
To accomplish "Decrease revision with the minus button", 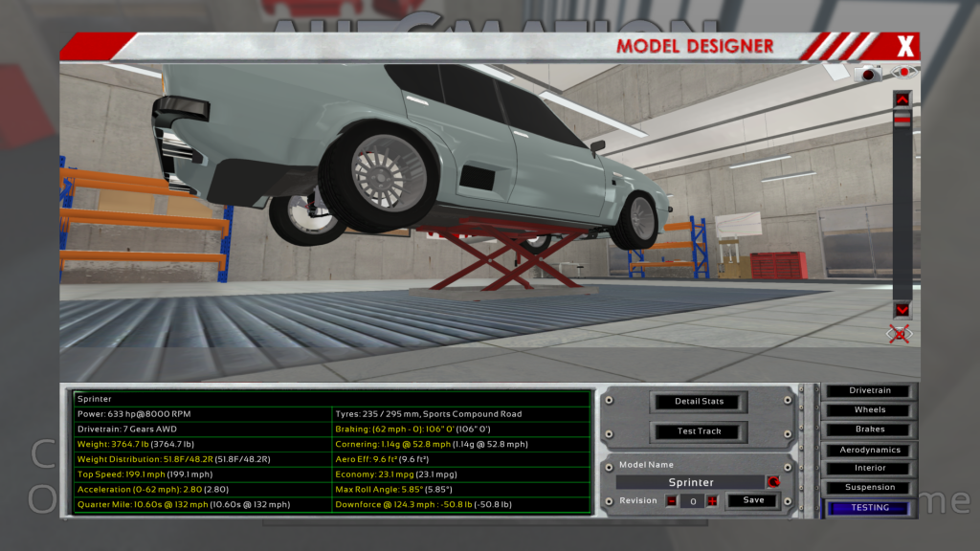I will (672, 500).
